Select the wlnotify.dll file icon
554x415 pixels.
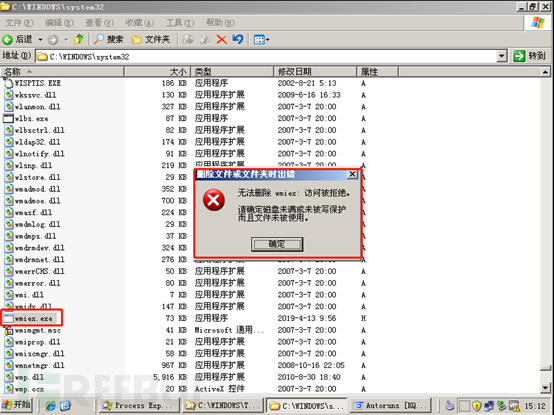[8, 154]
